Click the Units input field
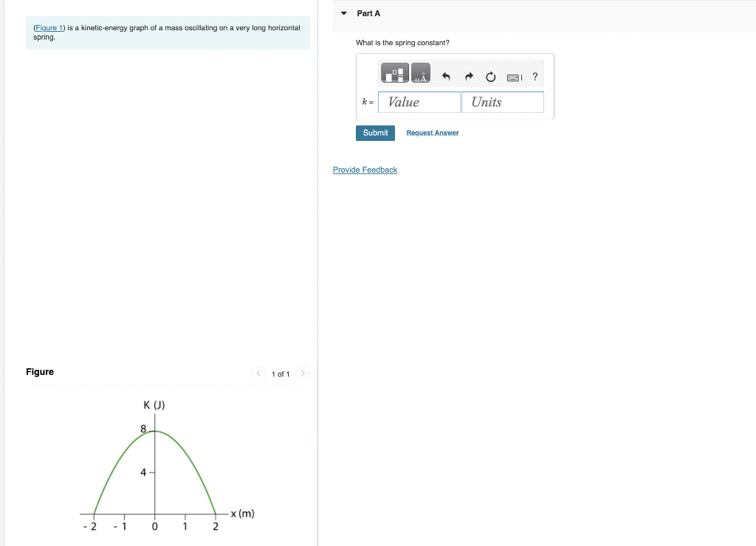Viewport: 756px width, 546px height. click(503, 102)
